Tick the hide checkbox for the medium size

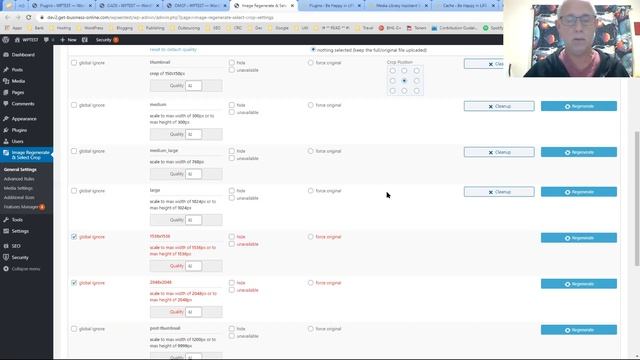(x=231, y=105)
